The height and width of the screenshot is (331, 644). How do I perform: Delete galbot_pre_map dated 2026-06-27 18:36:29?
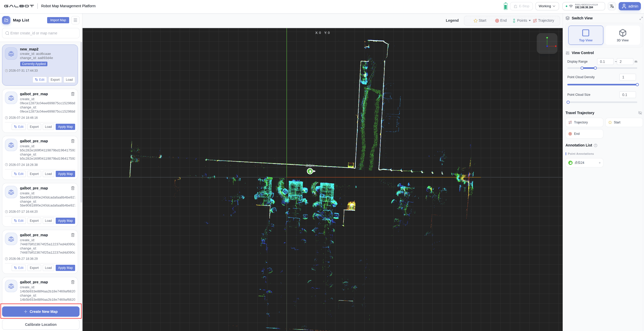coord(73,235)
